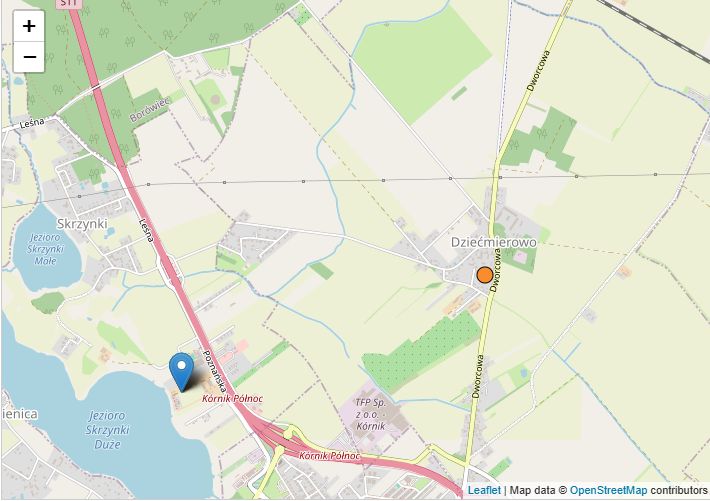The height and width of the screenshot is (501, 710).
Task: Open the OpenStreetMap contributors link
Action: (x=608, y=490)
